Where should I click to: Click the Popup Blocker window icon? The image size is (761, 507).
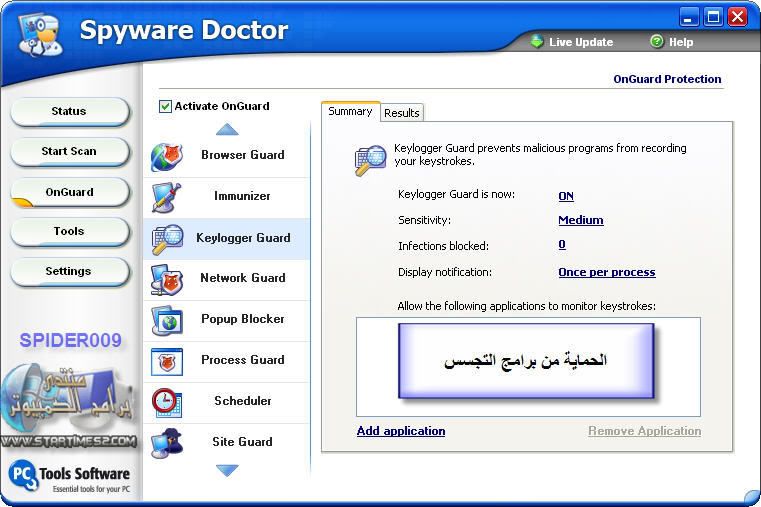pyautogui.click(x=167, y=321)
